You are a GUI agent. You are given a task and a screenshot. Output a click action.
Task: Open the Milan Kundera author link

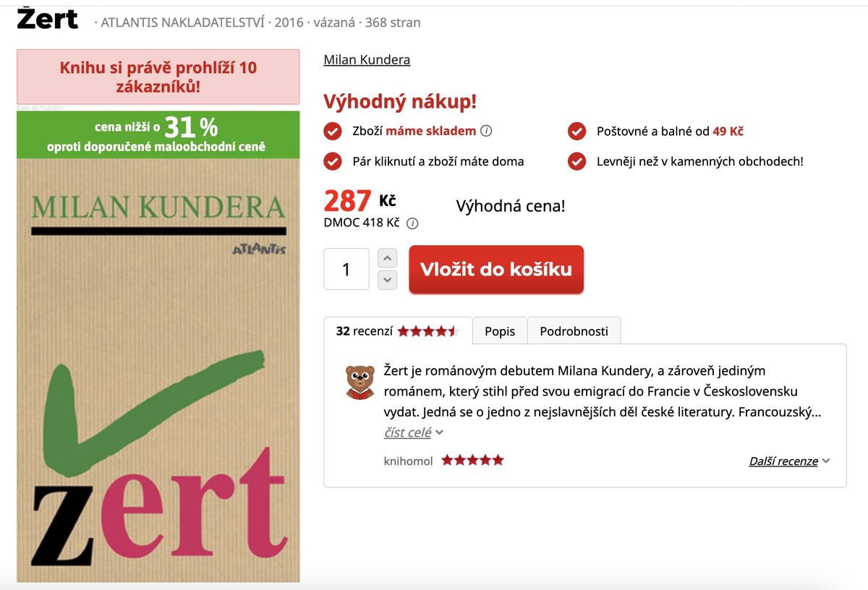click(x=367, y=59)
